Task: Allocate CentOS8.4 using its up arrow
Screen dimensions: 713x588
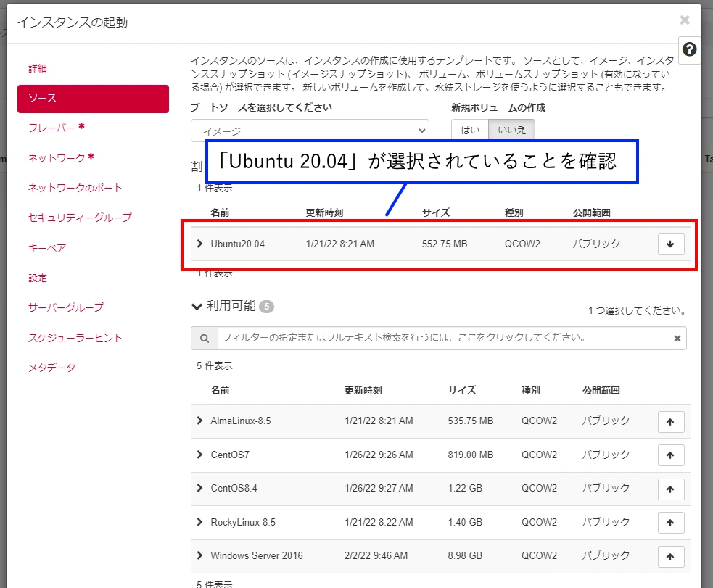Action: click(670, 489)
